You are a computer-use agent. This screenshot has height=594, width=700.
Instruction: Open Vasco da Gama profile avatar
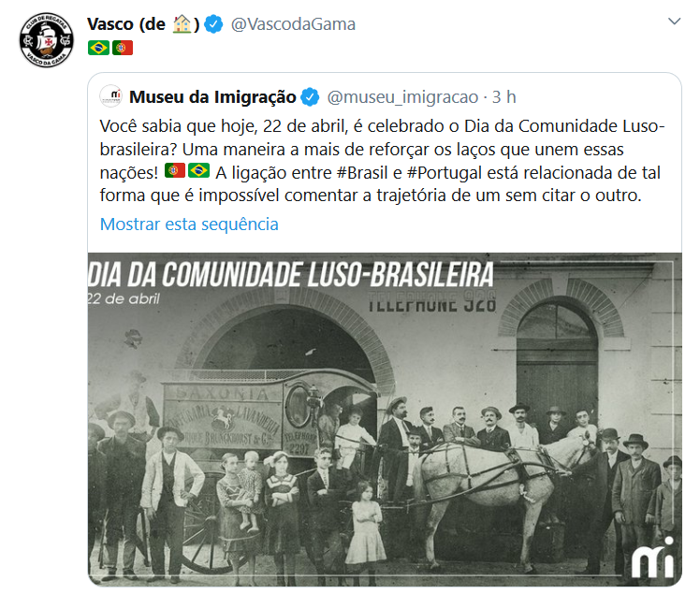pos(47,40)
